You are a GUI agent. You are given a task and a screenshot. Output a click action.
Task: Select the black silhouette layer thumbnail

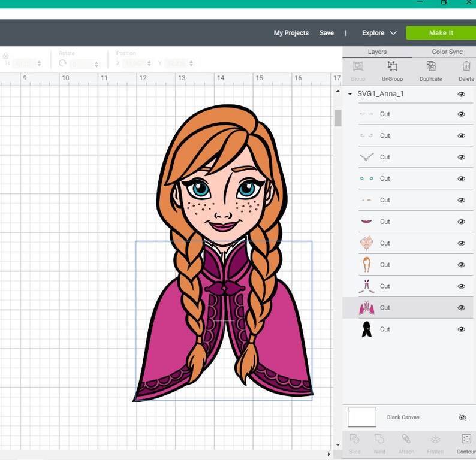tap(366, 329)
